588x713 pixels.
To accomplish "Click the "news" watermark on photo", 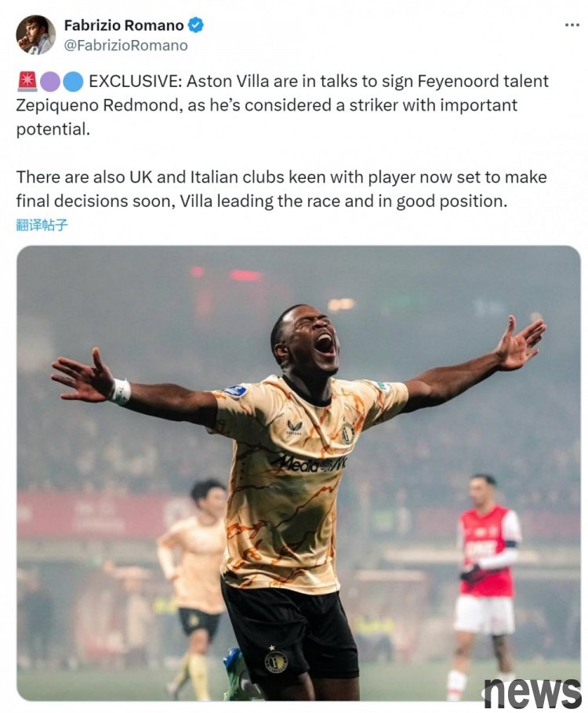I will tap(532, 692).
